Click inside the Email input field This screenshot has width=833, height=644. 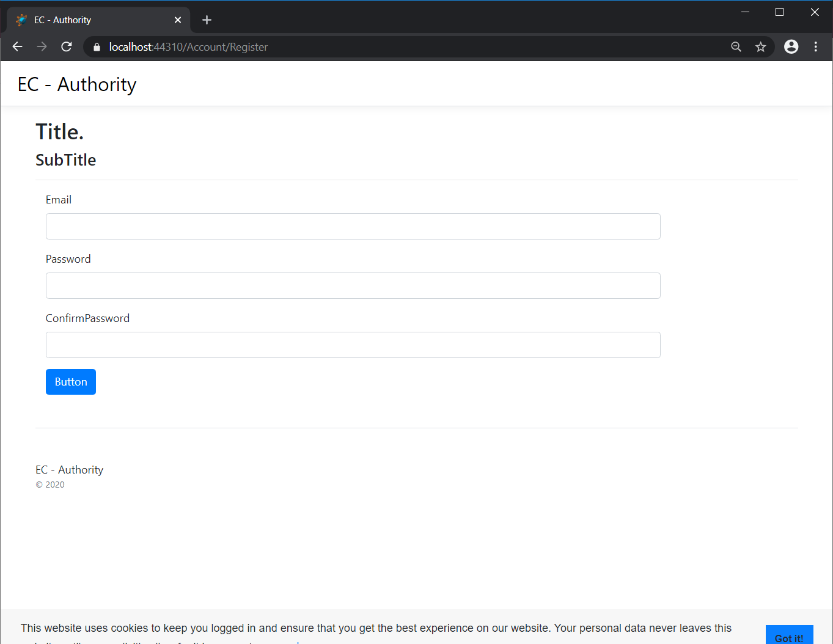click(353, 226)
